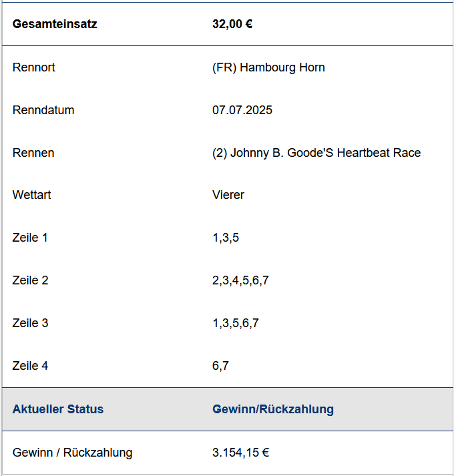The width and height of the screenshot is (454, 476).
Task: Click the Aktueller Status header
Action: [58, 409]
